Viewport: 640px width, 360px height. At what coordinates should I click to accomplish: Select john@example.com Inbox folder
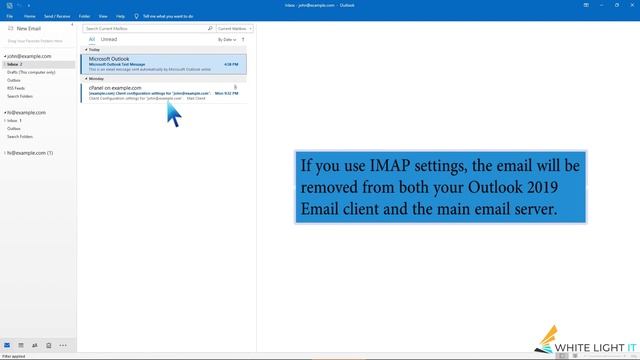point(38,64)
